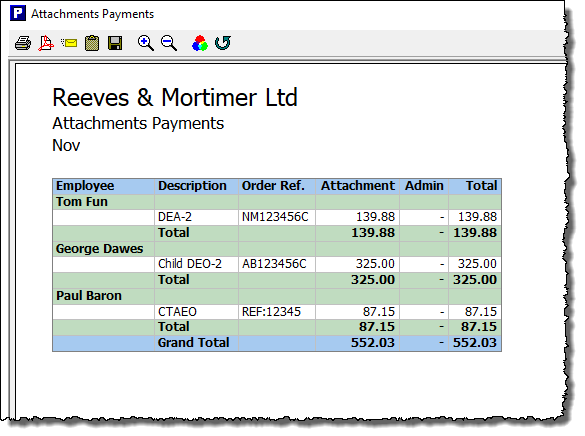The image size is (585, 436).
Task: Click the blue P application icon
Action: tap(18, 14)
